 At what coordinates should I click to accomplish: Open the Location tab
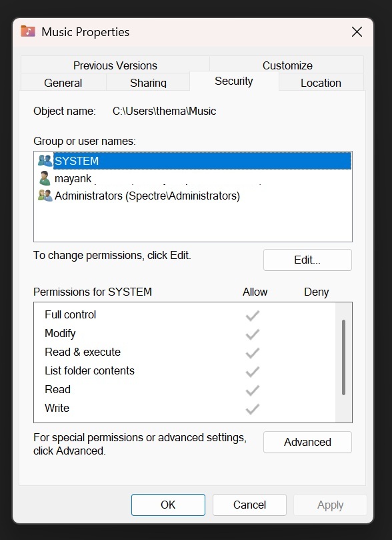[x=321, y=83]
